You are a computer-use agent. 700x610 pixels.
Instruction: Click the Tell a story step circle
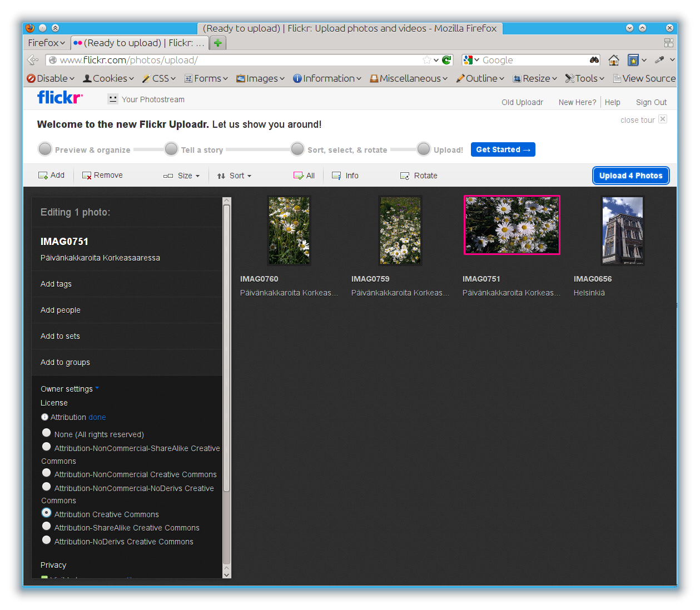click(171, 149)
